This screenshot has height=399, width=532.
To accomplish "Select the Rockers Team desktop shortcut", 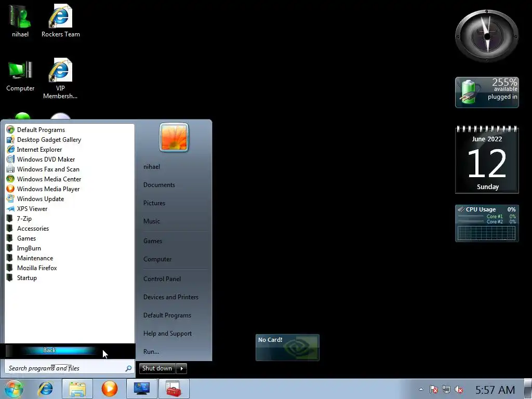I will tap(60, 22).
